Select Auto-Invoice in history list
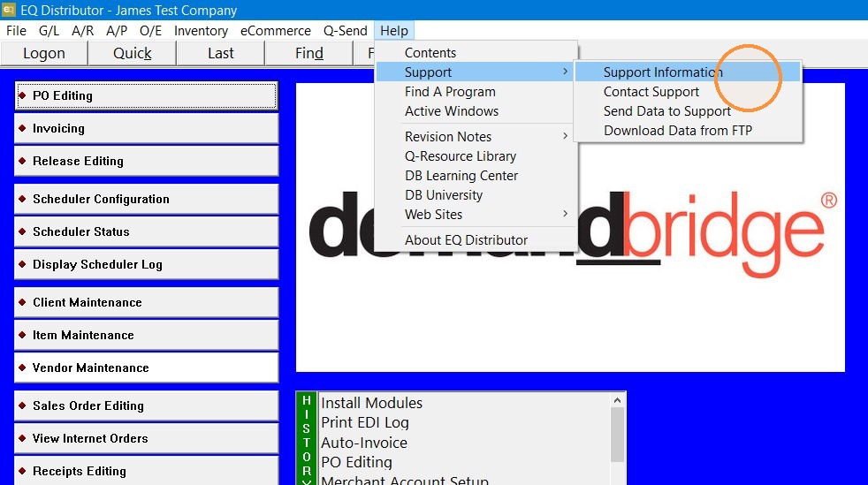The image size is (868, 485). pyautogui.click(x=363, y=443)
